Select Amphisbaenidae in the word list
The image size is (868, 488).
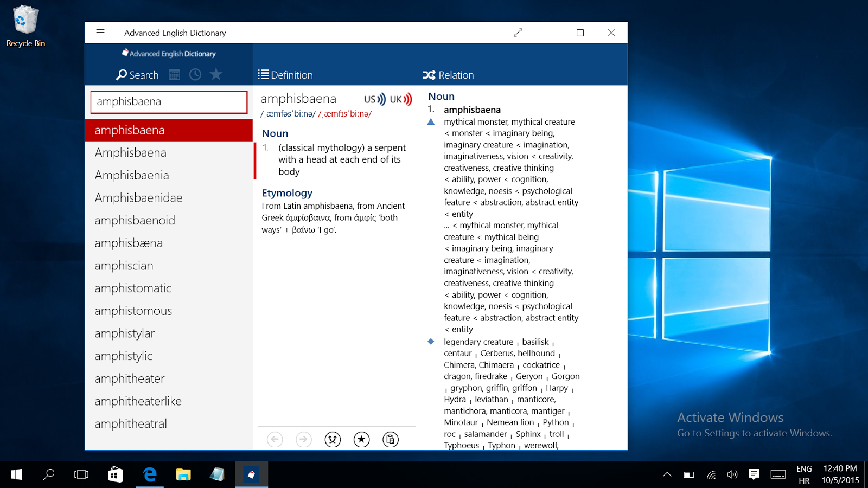tap(138, 198)
